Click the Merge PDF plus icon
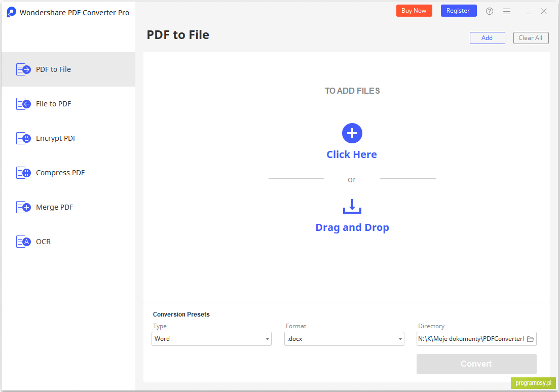Image resolution: width=559 pixels, height=392 pixels. click(x=23, y=208)
